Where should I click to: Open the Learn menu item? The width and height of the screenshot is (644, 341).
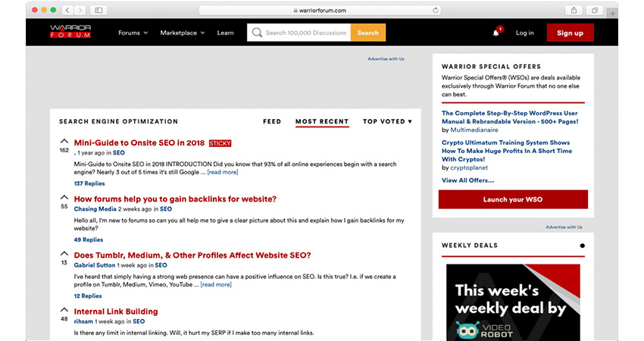(226, 33)
